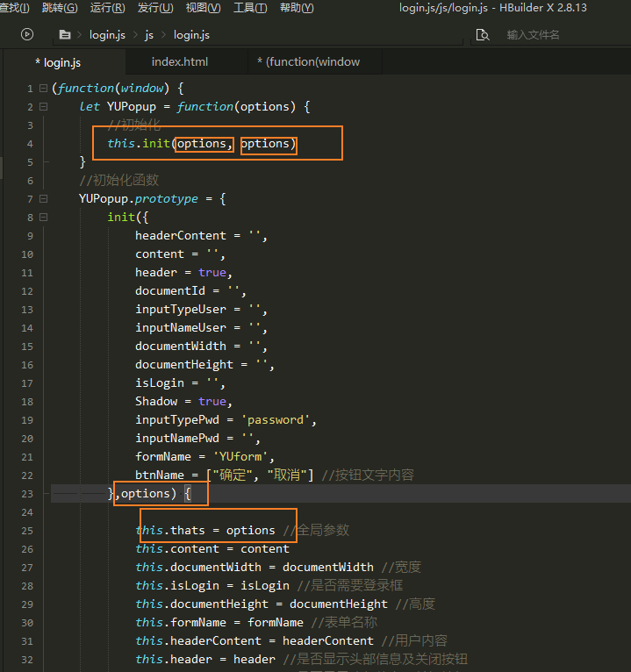Switch to the login.js editor tab

[64, 62]
